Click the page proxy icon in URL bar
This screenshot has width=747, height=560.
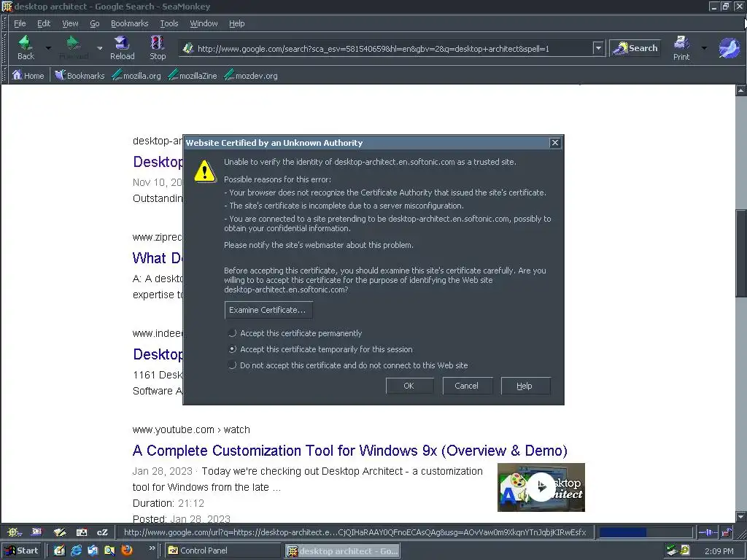coord(188,48)
